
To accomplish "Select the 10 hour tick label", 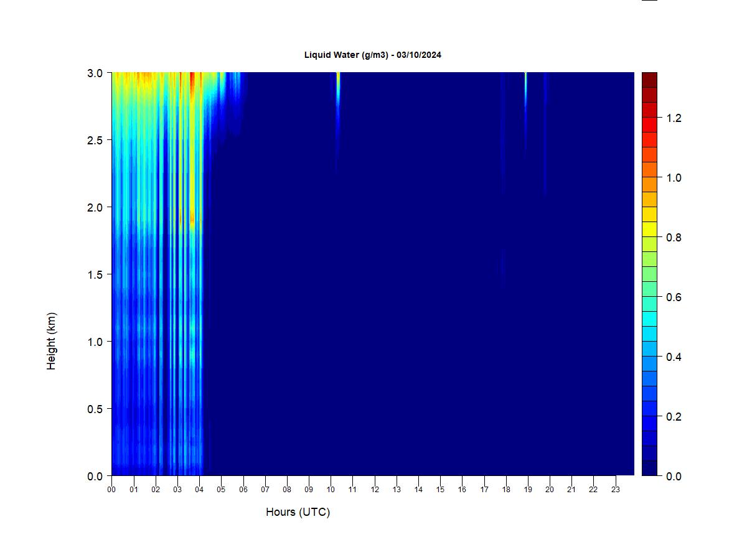I will [331, 490].
